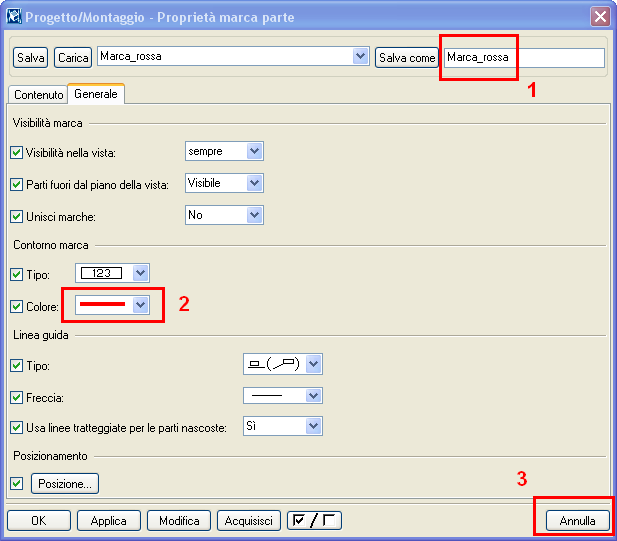Open the Posizione... settings button
Screen dimensions: 617x541
(65, 484)
